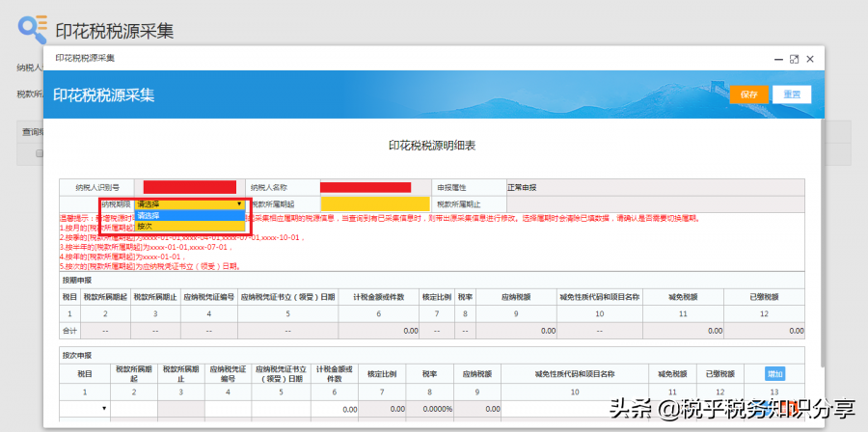Open the 税目 dropdown in 按次申报 row
The width and height of the screenshot is (868, 432).
tap(85, 409)
